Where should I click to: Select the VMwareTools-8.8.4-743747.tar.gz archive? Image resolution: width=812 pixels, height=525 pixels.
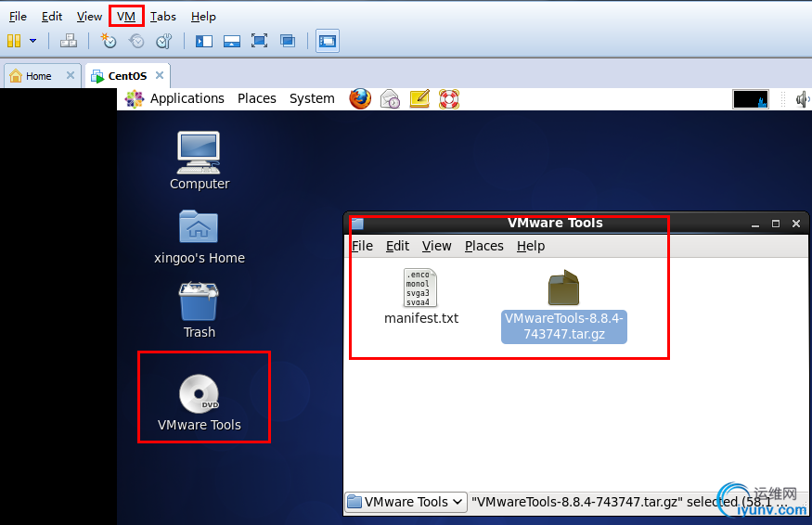click(564, 305)
